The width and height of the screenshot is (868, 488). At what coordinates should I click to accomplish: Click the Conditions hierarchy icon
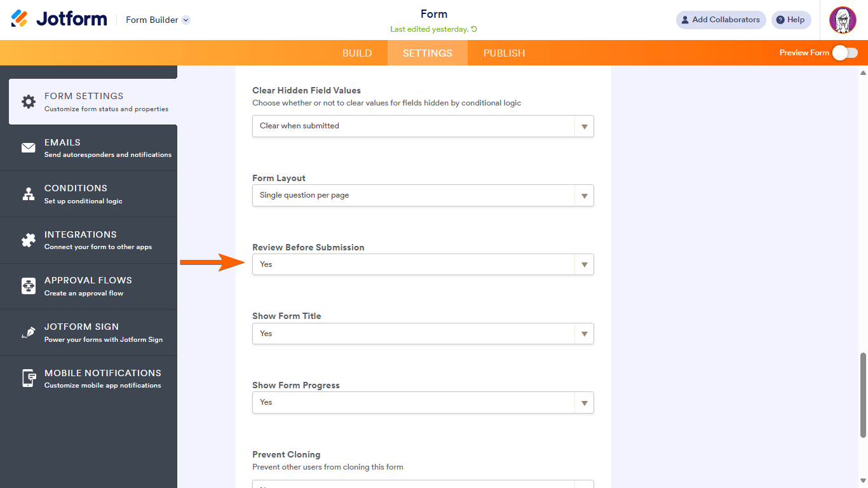click(29, 194)
